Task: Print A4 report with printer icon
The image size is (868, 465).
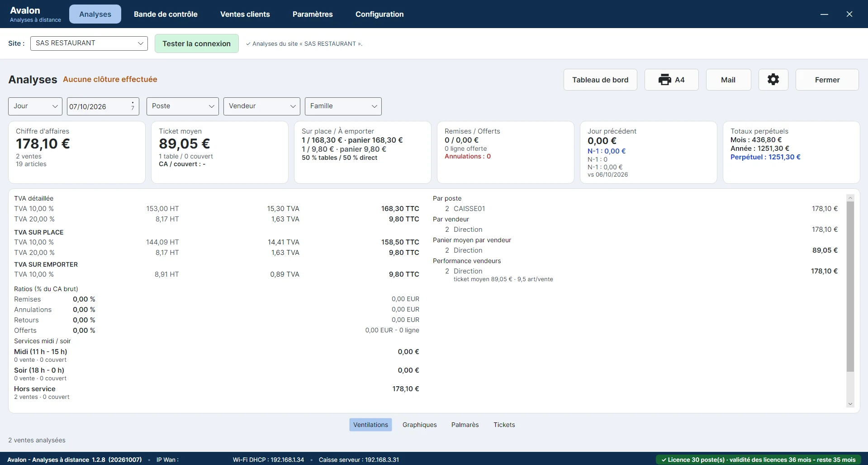Action: point(671,80)
